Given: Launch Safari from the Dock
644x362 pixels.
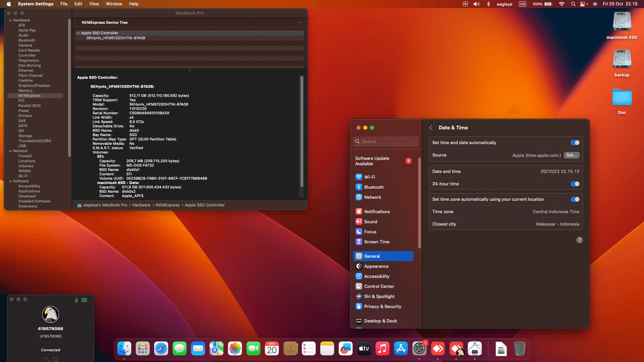Looking at the screenshot, I should coord(161,349).
